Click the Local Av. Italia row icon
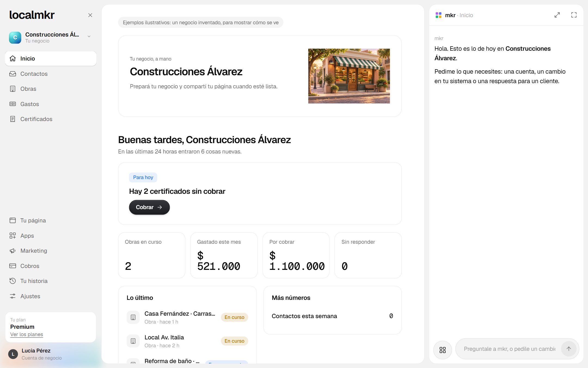588x368 pixels. pyautogui.click(x=133, y=341)
